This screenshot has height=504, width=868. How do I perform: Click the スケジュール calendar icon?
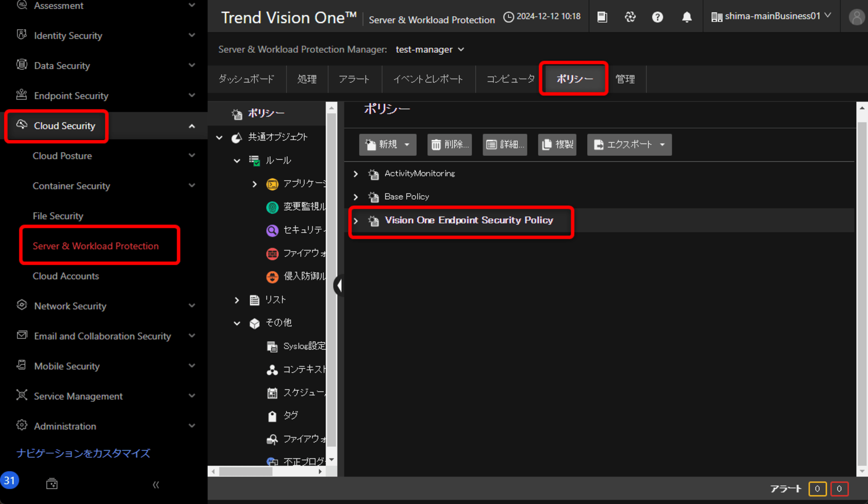272,393
